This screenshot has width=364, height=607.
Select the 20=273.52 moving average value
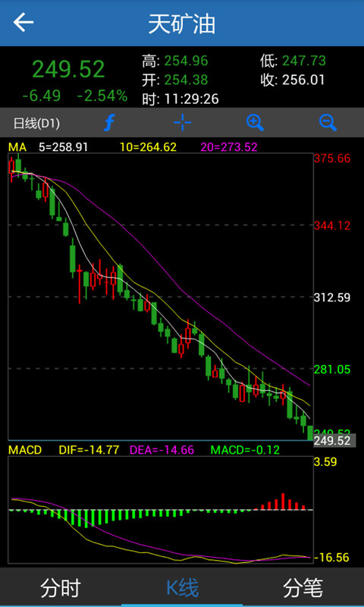[228, 147]
